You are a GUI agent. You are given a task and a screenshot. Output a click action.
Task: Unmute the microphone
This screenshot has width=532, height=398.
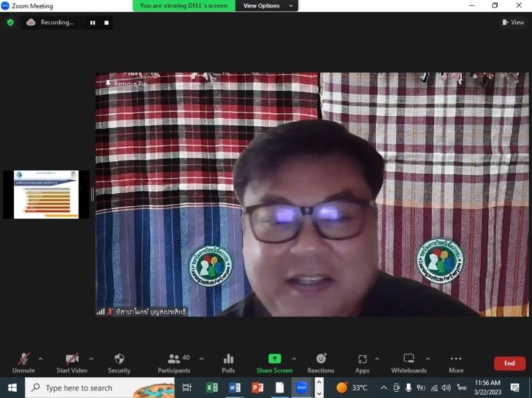pos(24,362)
